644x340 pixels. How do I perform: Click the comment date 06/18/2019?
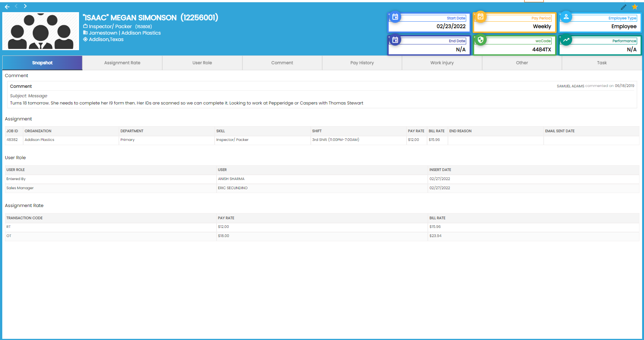click(x=625, y=86)
